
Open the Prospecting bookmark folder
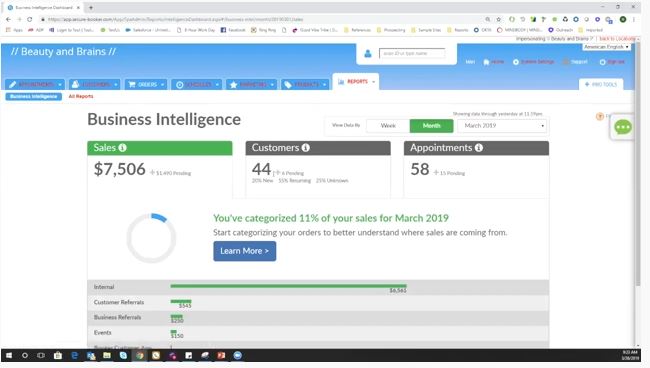(391, 30)
